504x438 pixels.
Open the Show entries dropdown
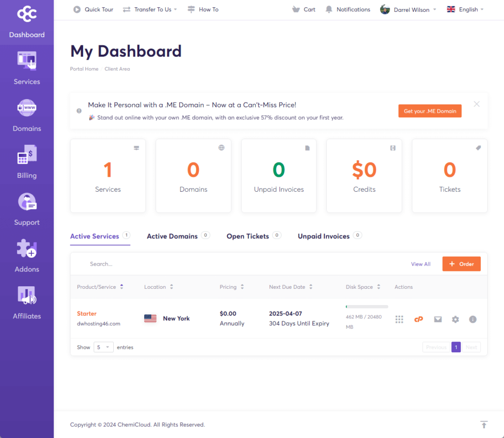pos(103,347)
